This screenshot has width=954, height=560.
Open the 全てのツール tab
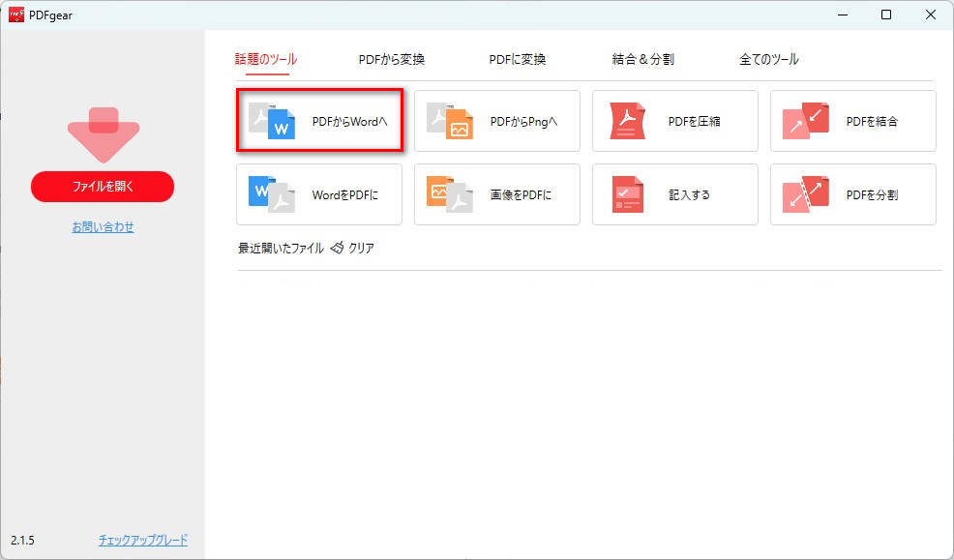[x=768, y=58]
